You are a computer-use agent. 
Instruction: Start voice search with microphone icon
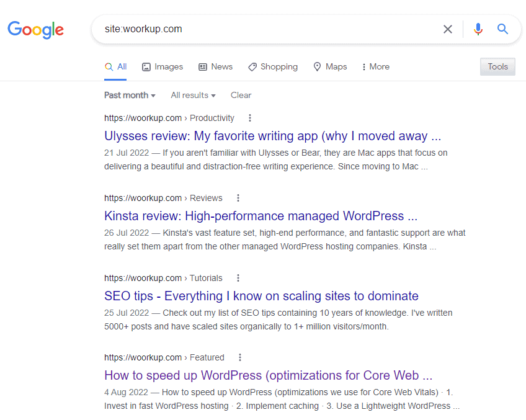478,29
